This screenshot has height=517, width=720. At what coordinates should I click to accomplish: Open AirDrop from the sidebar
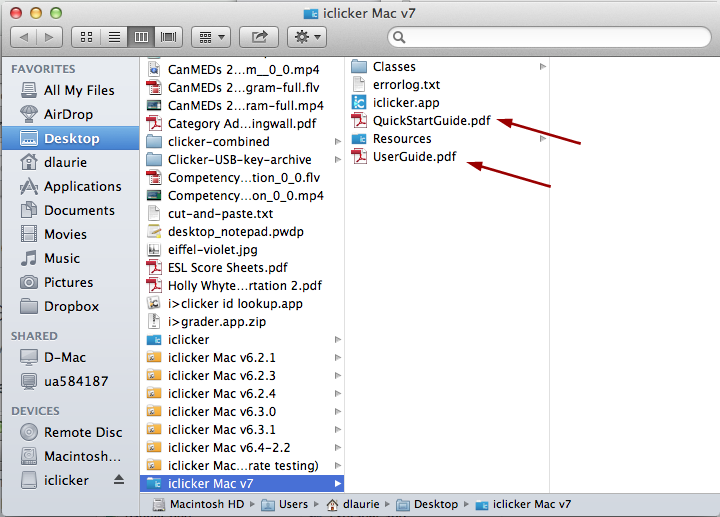pyautogui.click(x=66, y=114)
